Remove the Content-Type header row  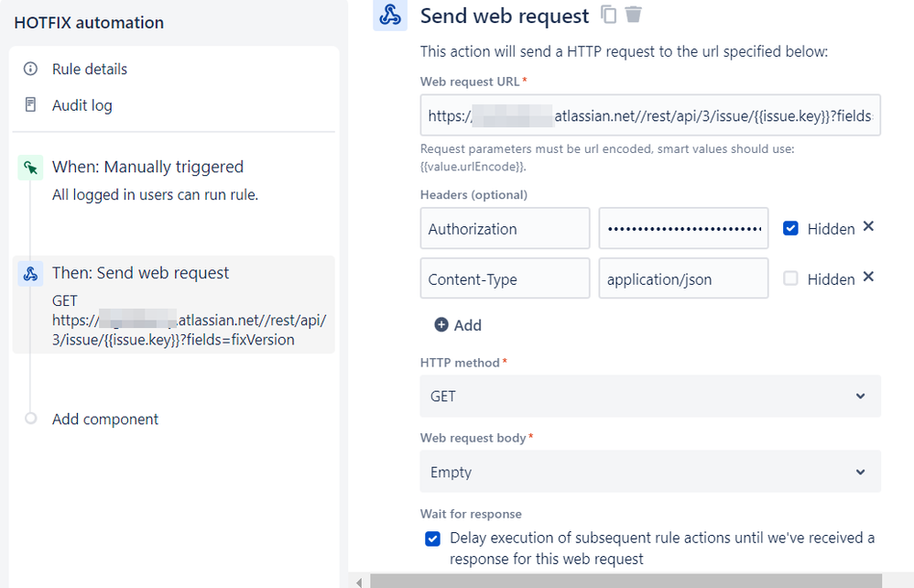pos(868,277)
